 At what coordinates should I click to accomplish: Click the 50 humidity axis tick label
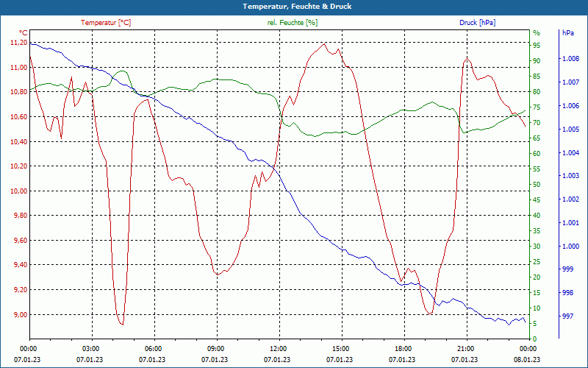pos(537,185)
